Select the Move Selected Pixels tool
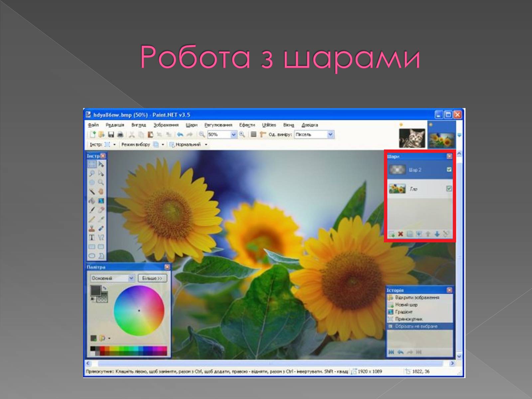Image resolution: width=532 pixels, height=399 pixels. coord(101,164)
